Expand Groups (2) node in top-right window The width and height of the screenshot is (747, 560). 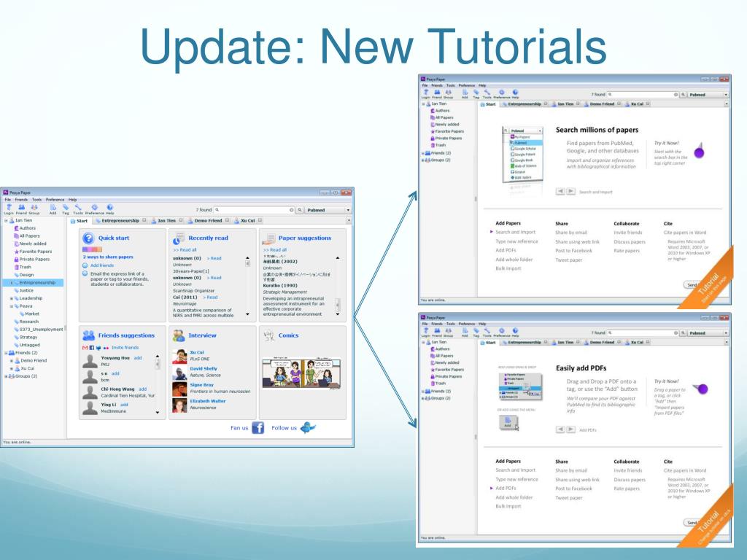423,160
